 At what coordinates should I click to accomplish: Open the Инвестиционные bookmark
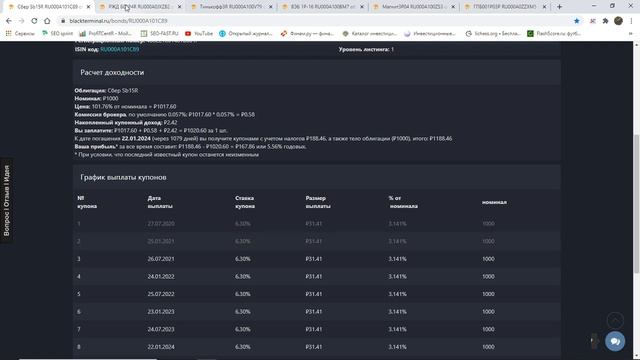[430, 33]
